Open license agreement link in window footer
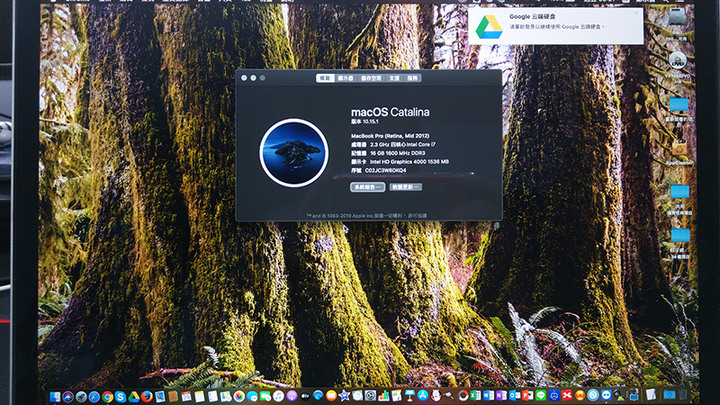This screenshot has width=720, height=405. coord(417,215)
